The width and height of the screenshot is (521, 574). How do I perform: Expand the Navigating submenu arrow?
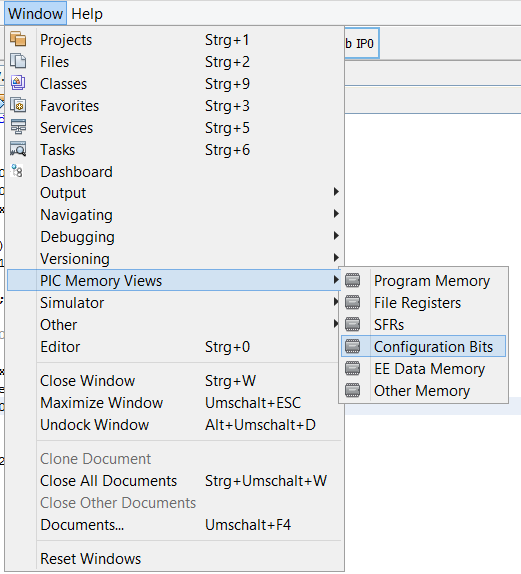[x=336, y=214]
